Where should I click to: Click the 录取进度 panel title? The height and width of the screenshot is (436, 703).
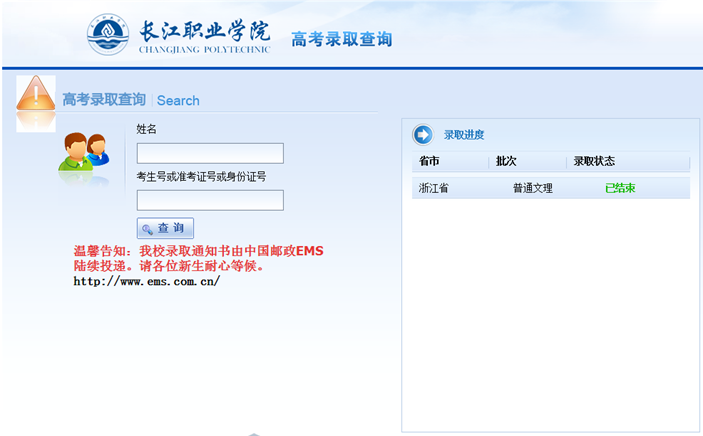click(464, 135)
